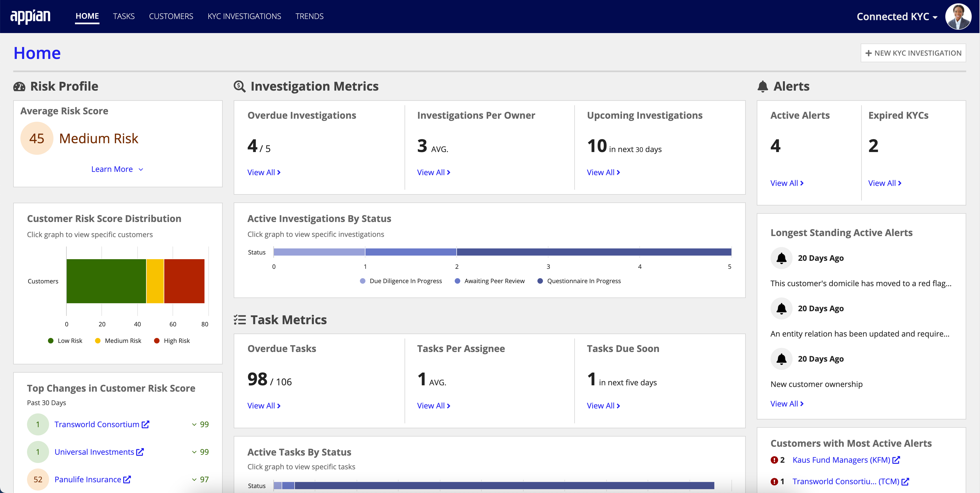Open Transworld Consortium external link icon

145,424
